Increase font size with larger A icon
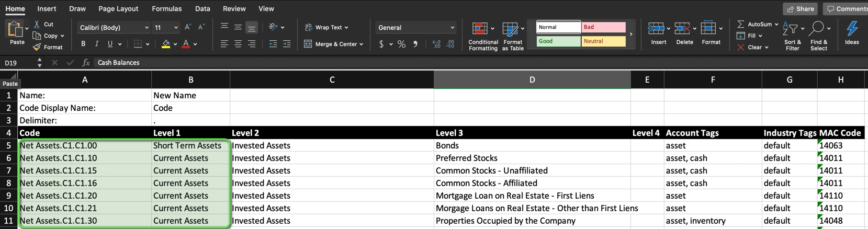Viewport: 868px width, 229px height. (x=188, y=27)
